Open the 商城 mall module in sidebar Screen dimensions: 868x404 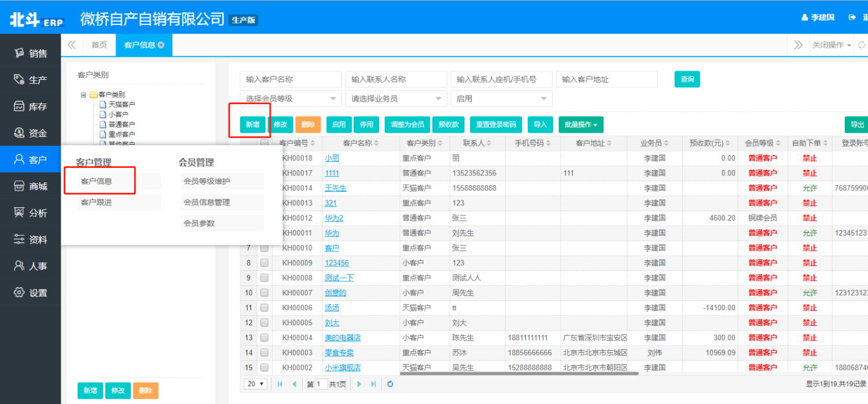30,186
